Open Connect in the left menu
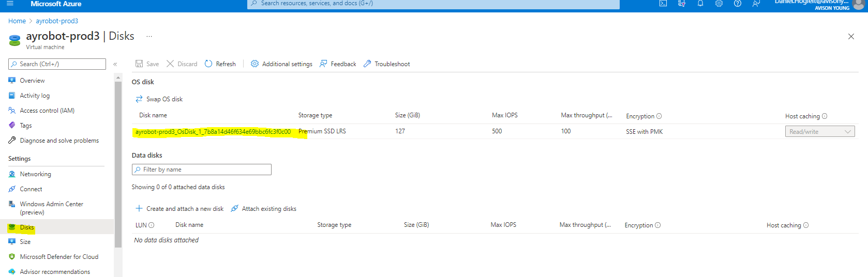The height and width of the screenshot is (277, 868). 31,189
